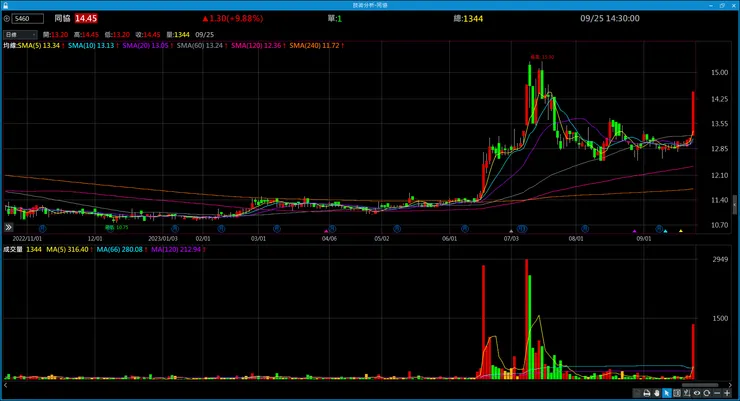Zoom out chart with minus button
740x401 pixels.
click(717, 393)
